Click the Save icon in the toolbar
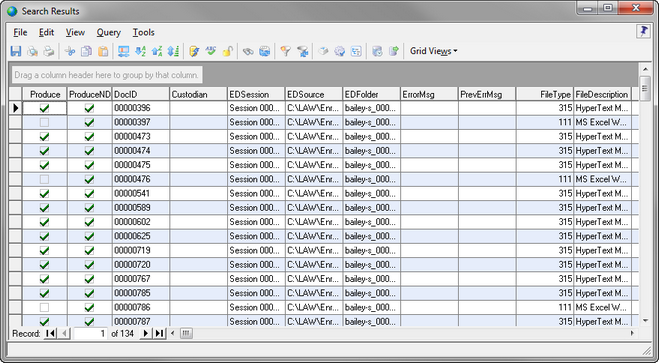The height and width of the screenshot is (363, 659). coord(16,51)
